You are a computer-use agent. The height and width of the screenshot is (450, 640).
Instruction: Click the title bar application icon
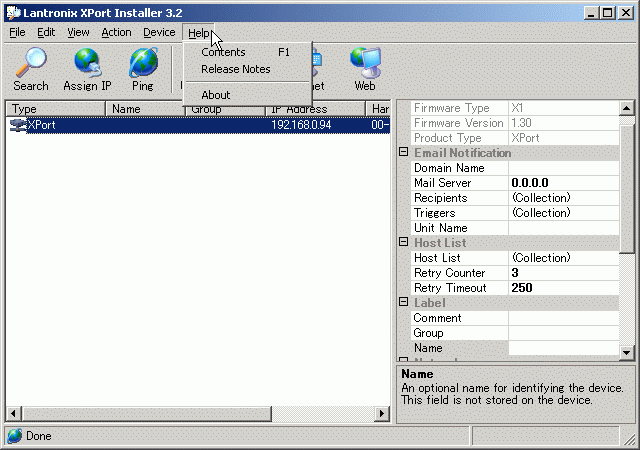[14, 13]
